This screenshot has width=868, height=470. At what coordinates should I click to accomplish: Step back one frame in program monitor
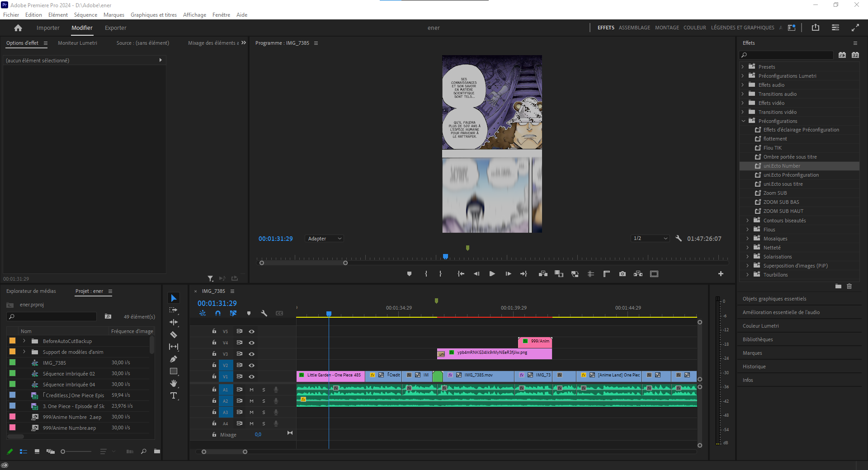tap(476, 274)
